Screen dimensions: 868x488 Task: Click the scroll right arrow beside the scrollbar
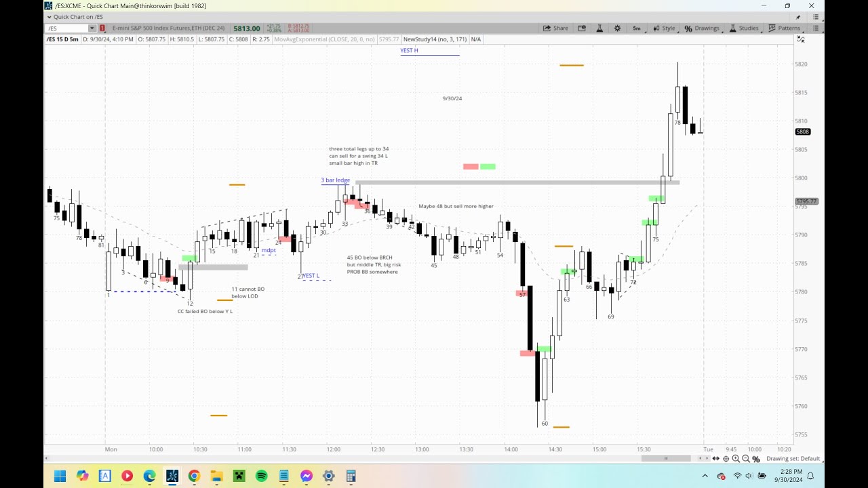[x=707, y=459]
